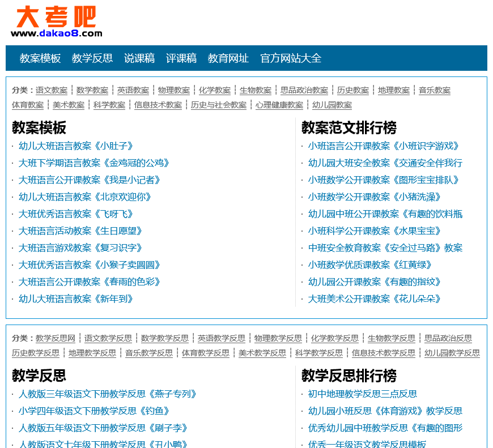Open article 大班语言公开课教案《我是小记者》
Viewport: 493px width, 448px height.
coord(90,180)
